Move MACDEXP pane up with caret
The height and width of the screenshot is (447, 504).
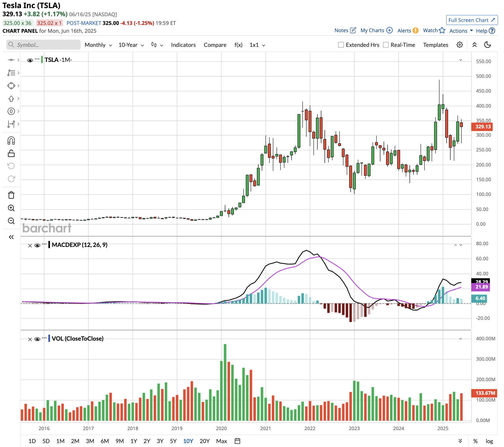(455, 245)
